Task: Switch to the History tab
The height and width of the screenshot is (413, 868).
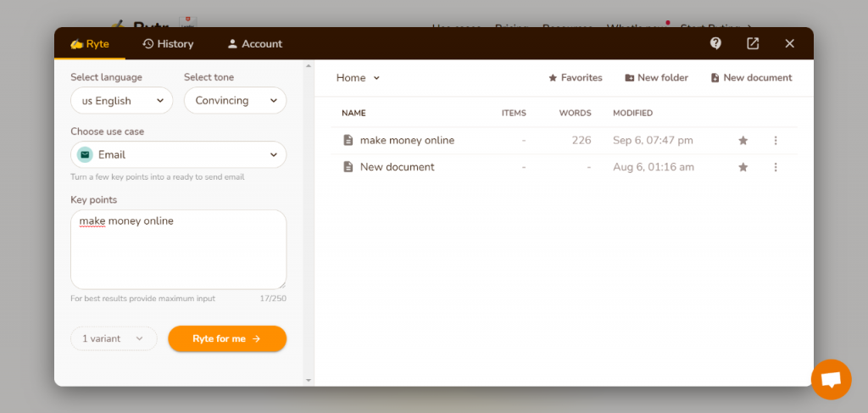Action: coord(168,44)
